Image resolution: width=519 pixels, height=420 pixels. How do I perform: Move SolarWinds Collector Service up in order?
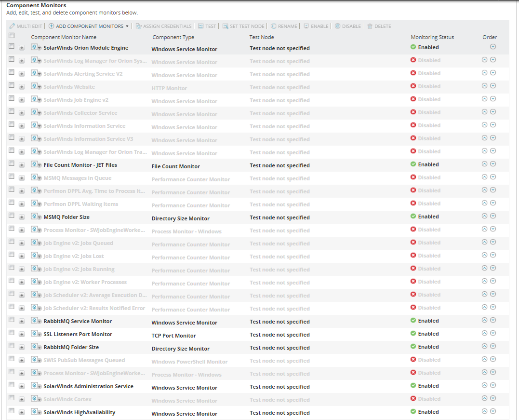[x=485, y=112]
